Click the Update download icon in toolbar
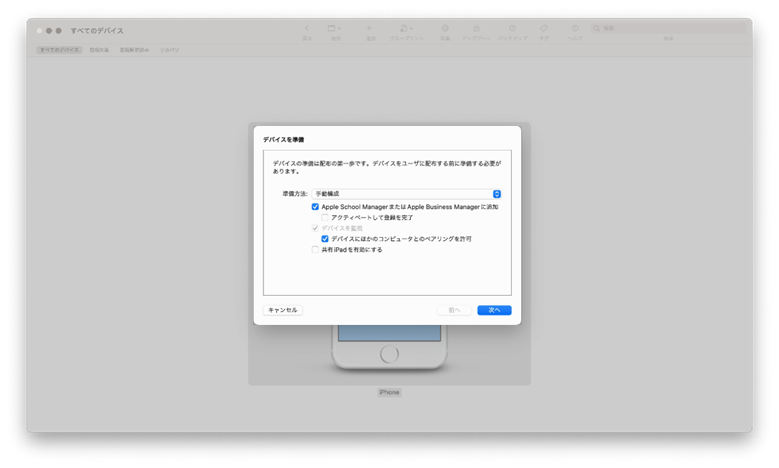 point(476,28)
